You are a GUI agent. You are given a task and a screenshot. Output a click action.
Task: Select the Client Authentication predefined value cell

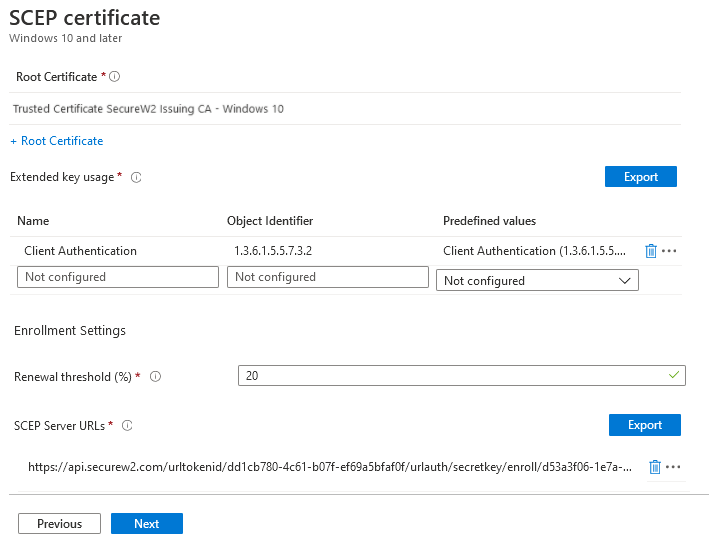534,251
